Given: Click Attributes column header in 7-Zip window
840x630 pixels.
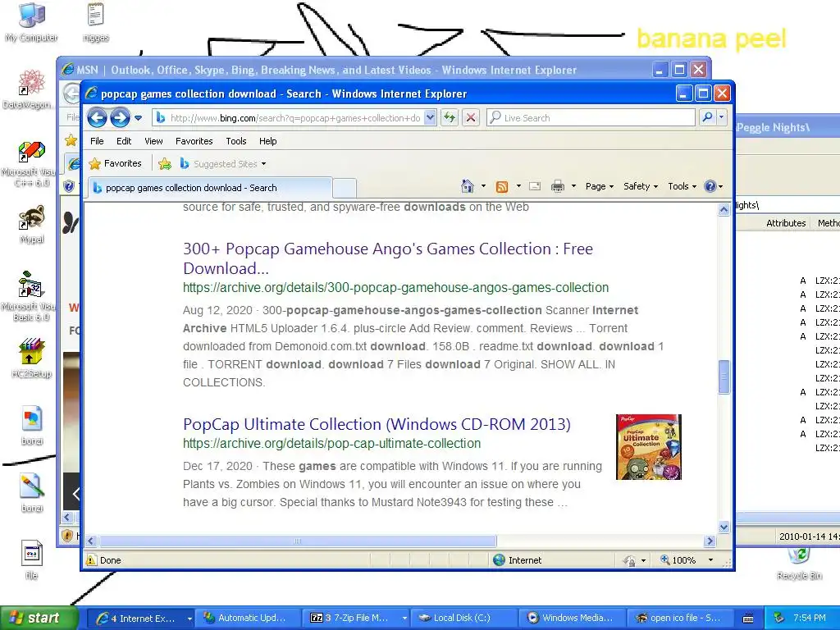Looking at the screenshot, I should click(785, 223).
